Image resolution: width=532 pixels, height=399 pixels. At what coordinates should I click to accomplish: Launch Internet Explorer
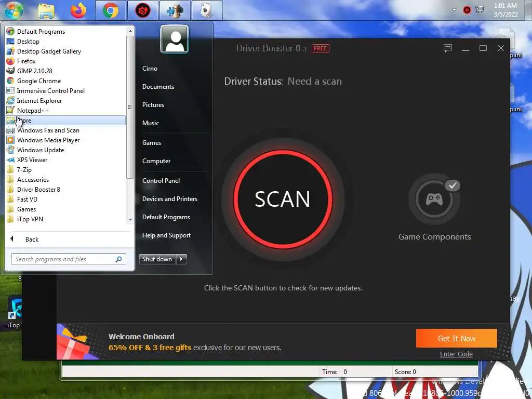pos(65,100)
